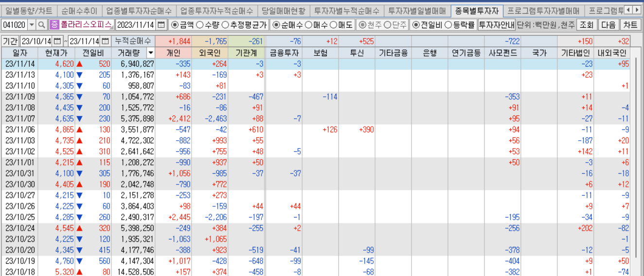Switch to the 순매수추이 tab
Screen dimensions: 644x276
coord(79,10)
